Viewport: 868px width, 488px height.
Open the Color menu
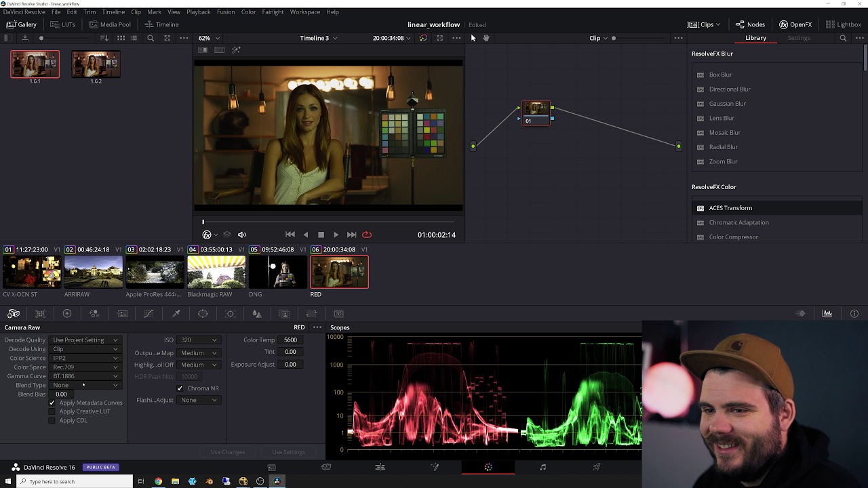tap(249, 12)
